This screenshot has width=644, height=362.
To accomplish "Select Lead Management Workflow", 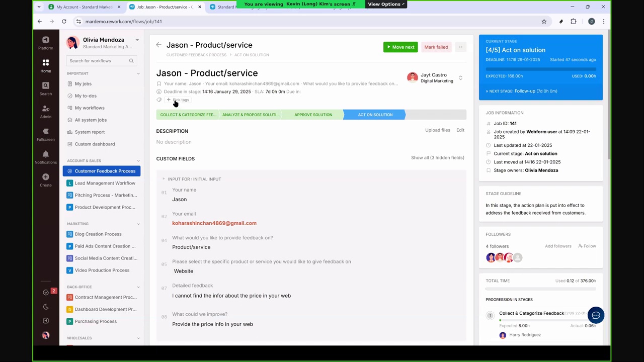I will [x=102, y=183].
